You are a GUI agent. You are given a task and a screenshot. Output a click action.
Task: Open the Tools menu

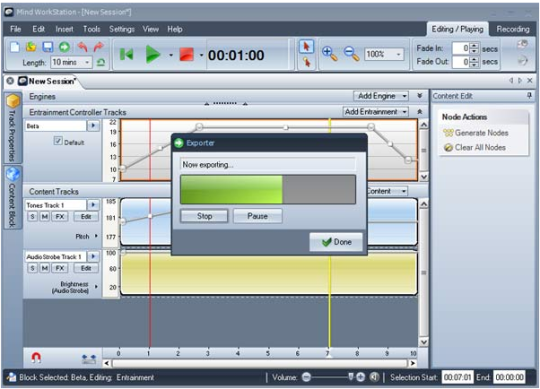pyautogui.click(x=91, y=29)
